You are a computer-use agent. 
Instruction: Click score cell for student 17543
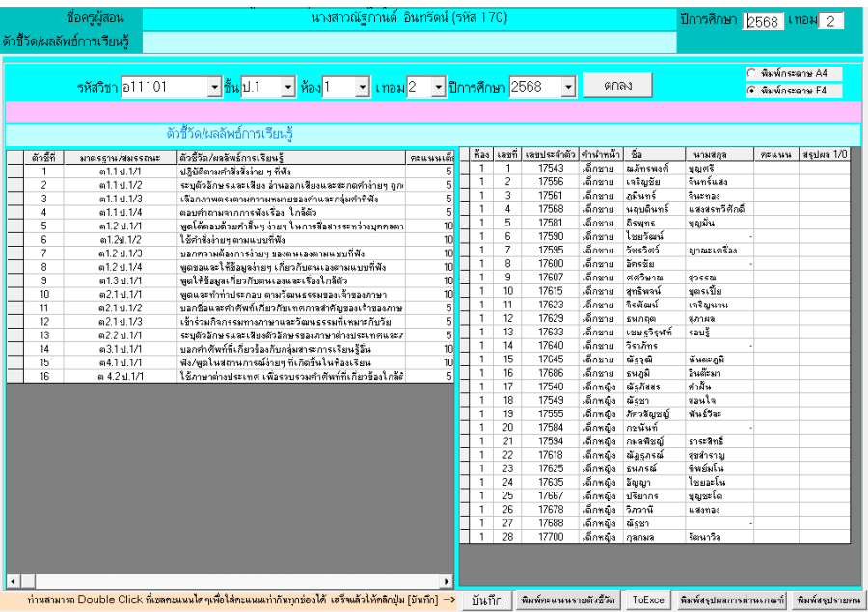coord(774,168)
